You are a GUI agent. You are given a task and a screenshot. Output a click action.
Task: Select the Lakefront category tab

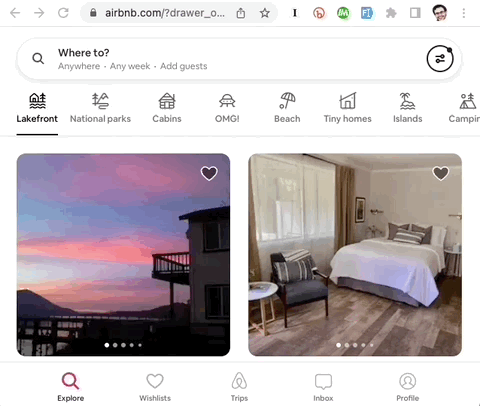pos(37,108)
